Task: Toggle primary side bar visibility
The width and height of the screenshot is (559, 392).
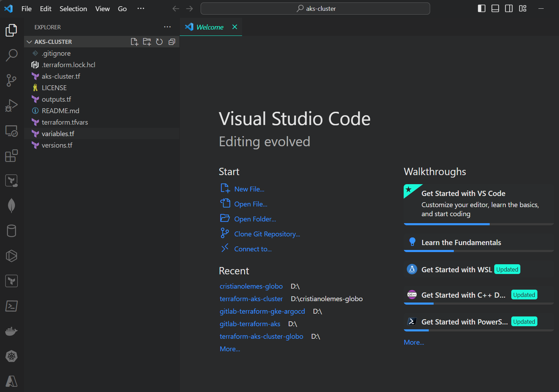Action: [482, 8]
